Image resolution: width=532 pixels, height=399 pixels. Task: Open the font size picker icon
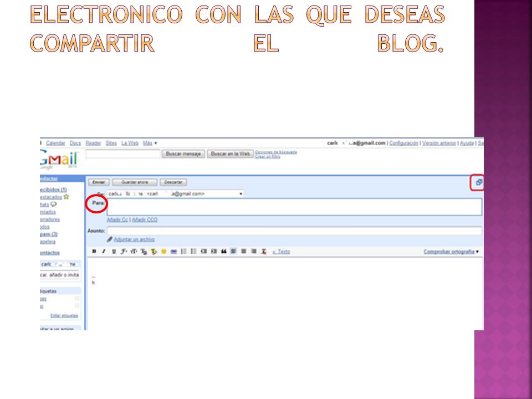click(134, 252)
